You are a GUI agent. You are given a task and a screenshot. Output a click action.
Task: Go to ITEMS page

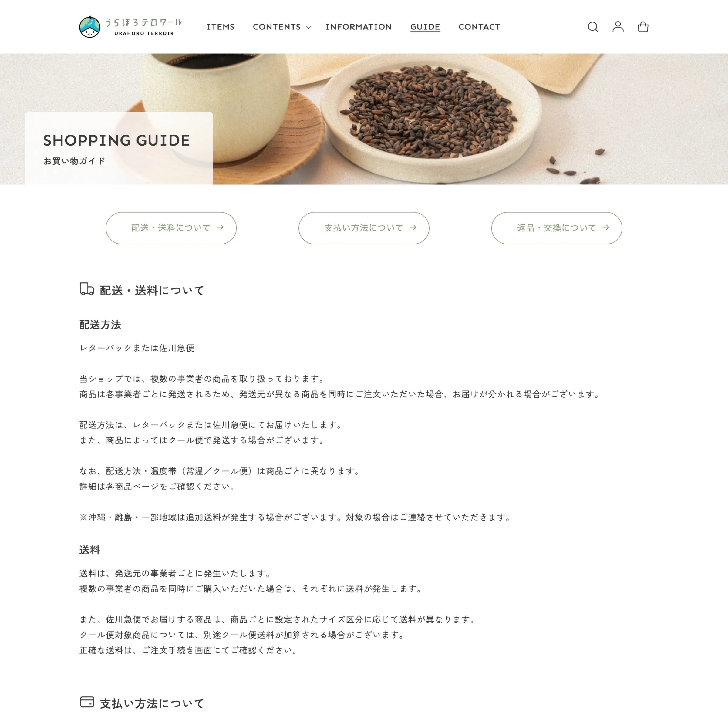tap(221, 27)
